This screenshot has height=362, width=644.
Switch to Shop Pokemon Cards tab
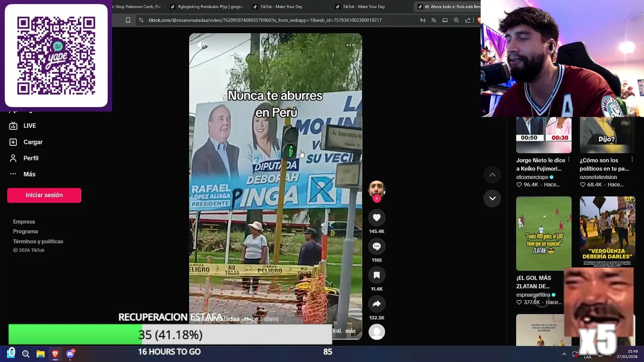click(x=137, y=7)
